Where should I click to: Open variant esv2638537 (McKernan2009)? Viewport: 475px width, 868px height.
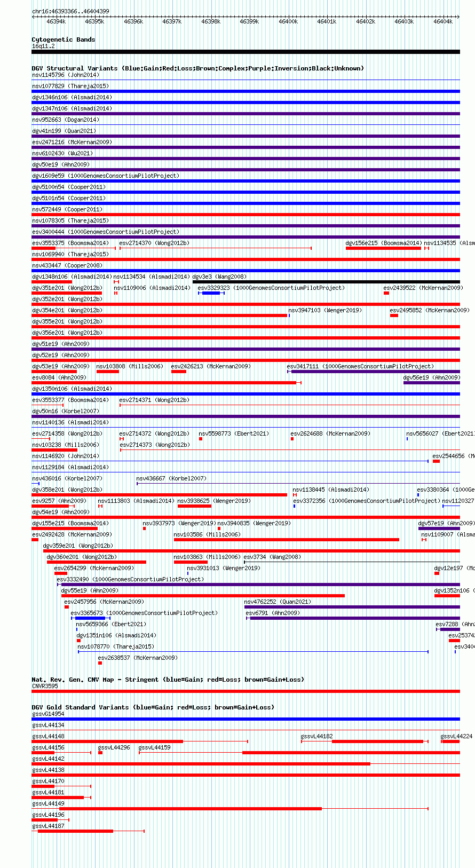[x=138, y=658]
